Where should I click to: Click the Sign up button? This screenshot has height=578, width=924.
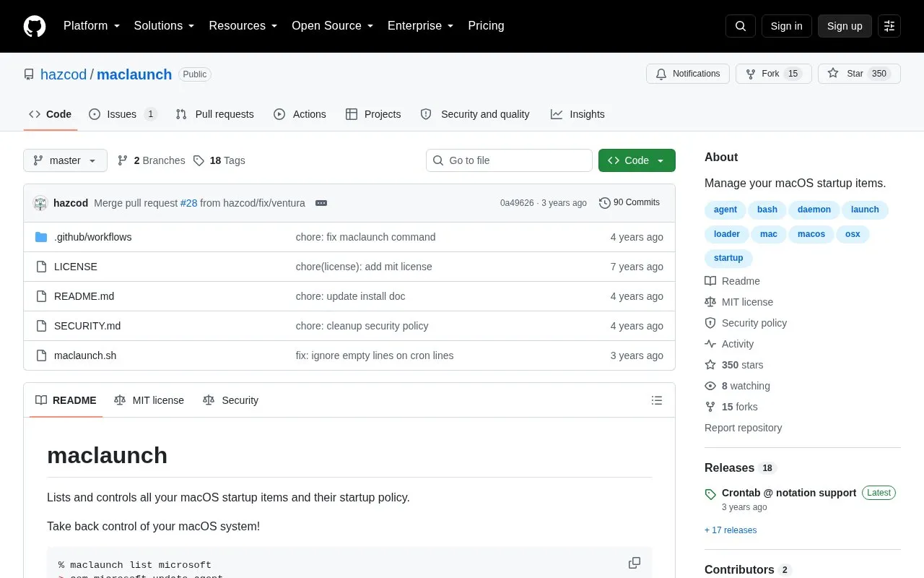click(x=845, y=26)
